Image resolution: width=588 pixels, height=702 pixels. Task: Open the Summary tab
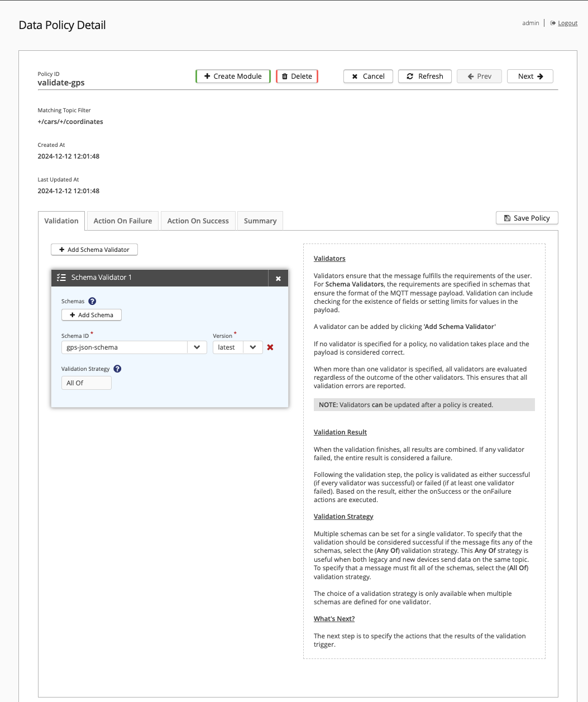click(260, 221)
